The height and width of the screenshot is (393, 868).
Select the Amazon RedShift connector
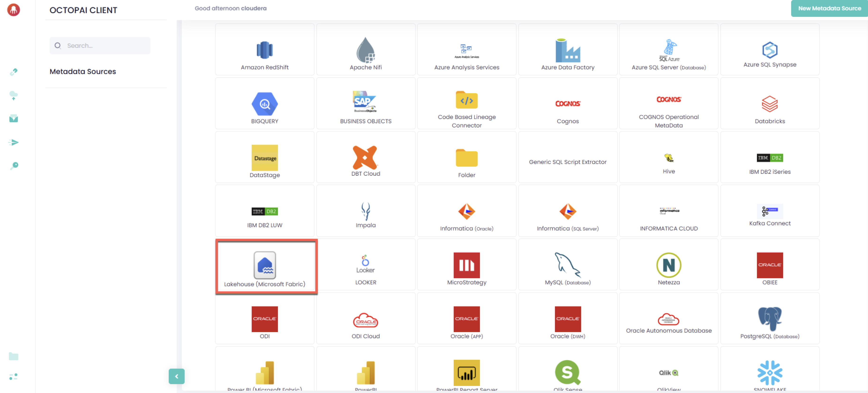point(265,49)
